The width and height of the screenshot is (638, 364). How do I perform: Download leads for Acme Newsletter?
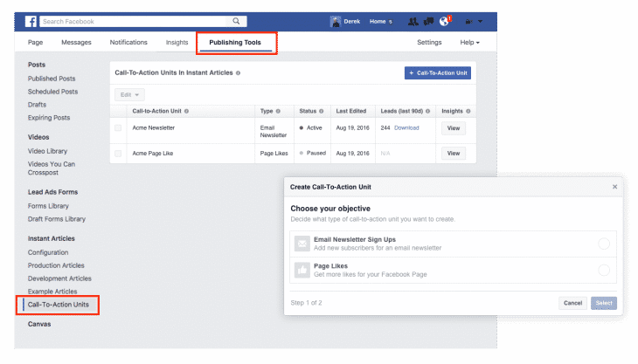pyautogui.click(x=406, y=128)
